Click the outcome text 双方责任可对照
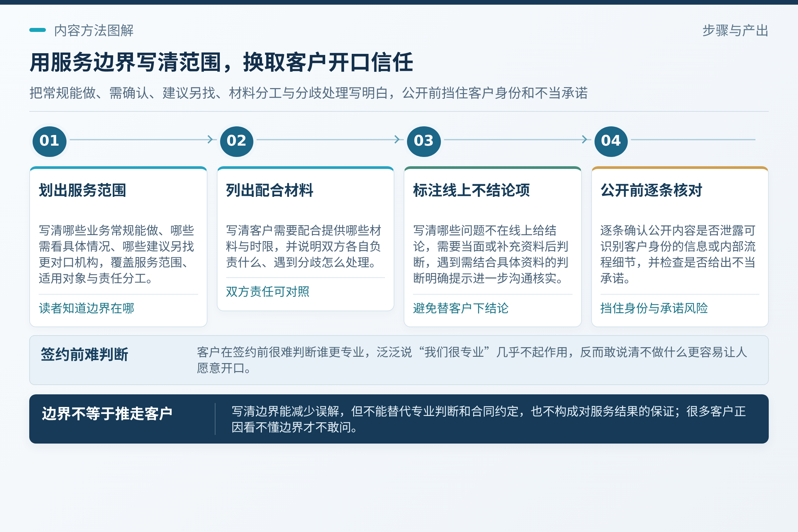This screenshot has height=532, width=798. point(268,292)
